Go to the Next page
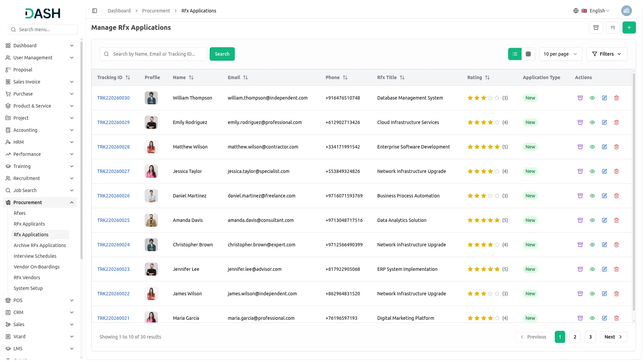This screenshot has height=362, width=644. pyautogui.click(x=613, y=337)
